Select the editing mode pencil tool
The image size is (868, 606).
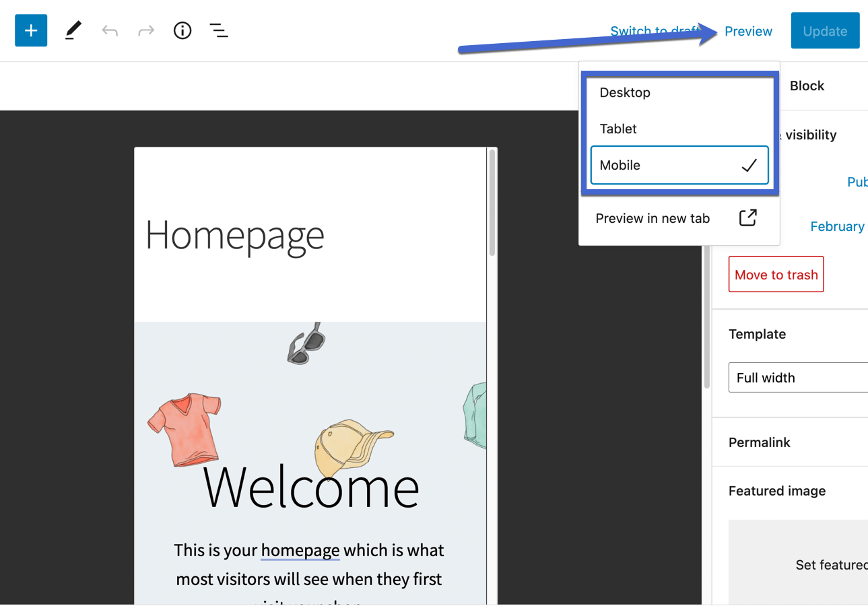pyautogui.click(x=73, y=30)
